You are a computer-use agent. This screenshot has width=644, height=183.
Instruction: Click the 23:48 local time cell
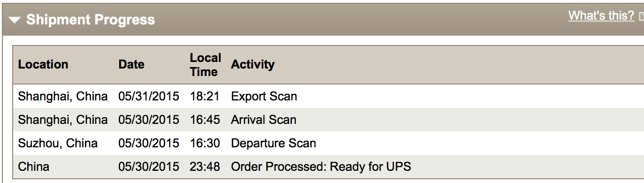click(205, 167)
